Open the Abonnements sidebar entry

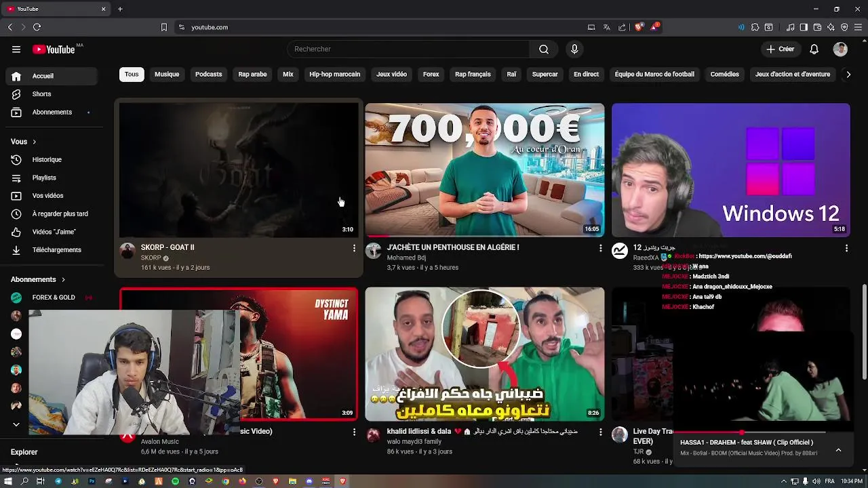(x=52, y=113)
